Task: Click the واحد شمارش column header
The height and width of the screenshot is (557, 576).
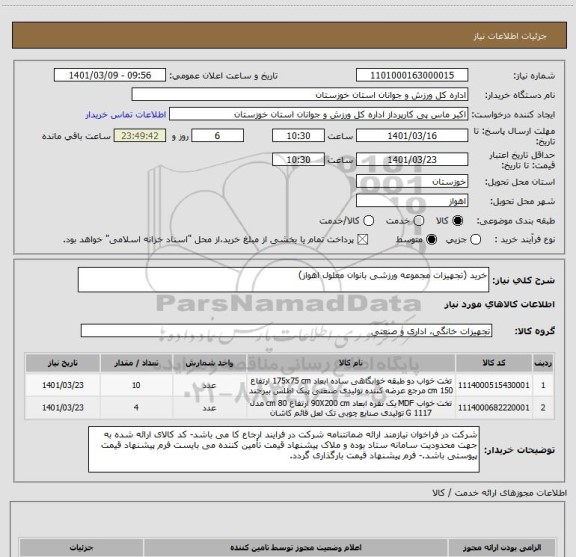Action: click(209, 363)
